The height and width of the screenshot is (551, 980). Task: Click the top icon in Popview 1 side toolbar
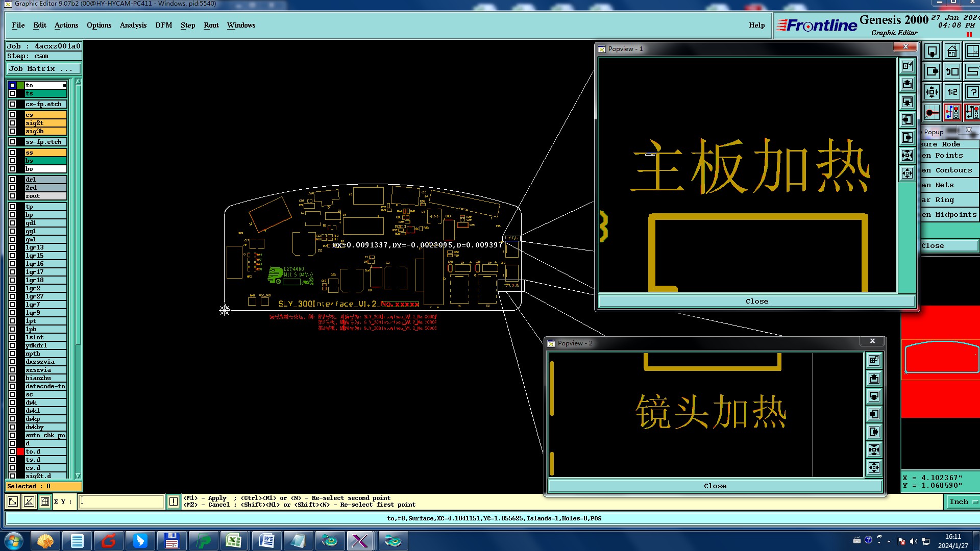coord(907,66)
